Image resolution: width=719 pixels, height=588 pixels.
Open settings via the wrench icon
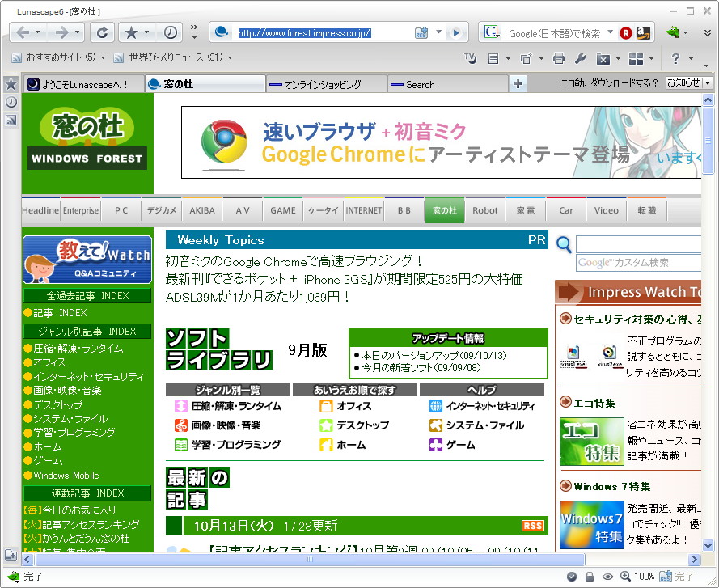581,58
